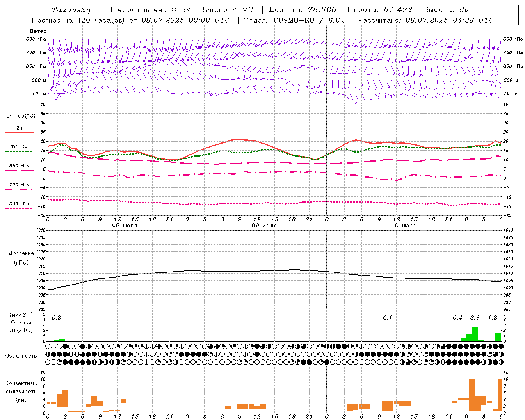This screenshot has height=420, width=525.
Task: Click the 'Тем-ра(°C)' axis label
Action: pyautogui.click(x=19, y=116)
